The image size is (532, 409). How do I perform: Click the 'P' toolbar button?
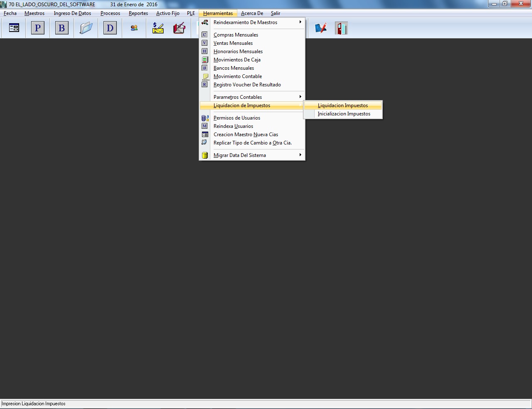click(37, 28)
